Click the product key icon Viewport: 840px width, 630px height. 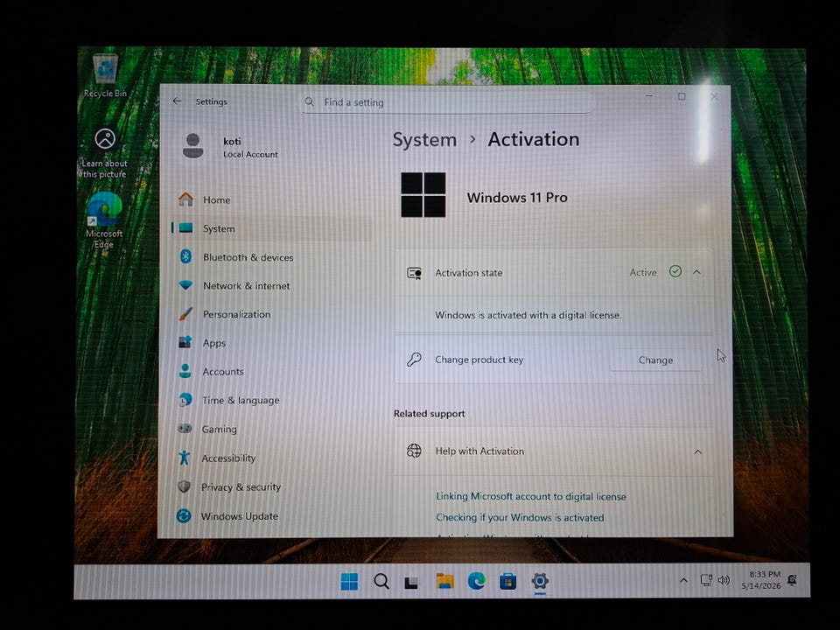click(x=414, y=359)
